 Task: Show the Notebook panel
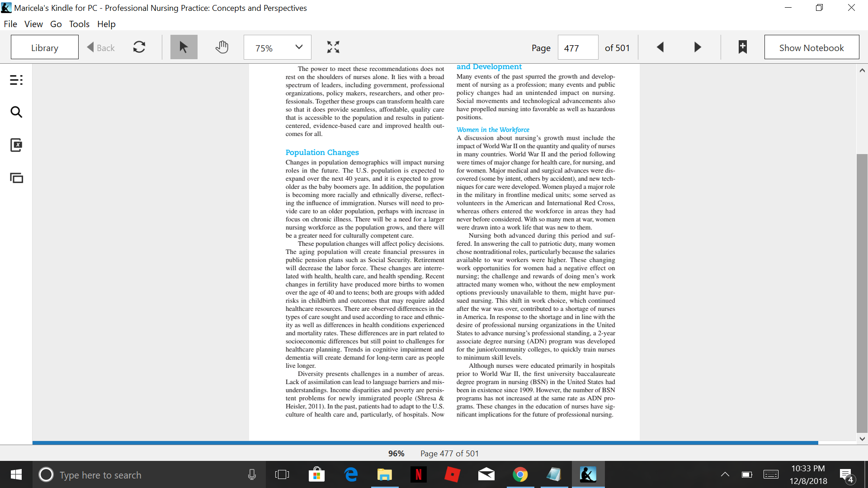pyautogui.click(x=811, y=47)
